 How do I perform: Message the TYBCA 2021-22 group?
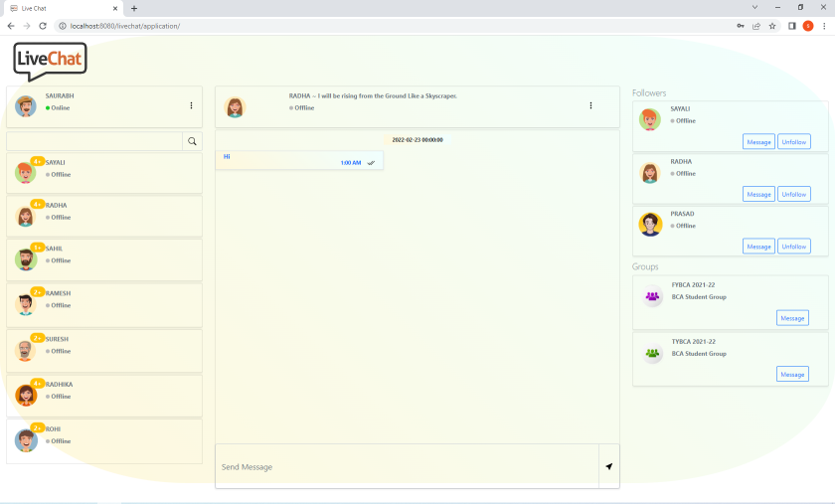[x=792, y=374]
